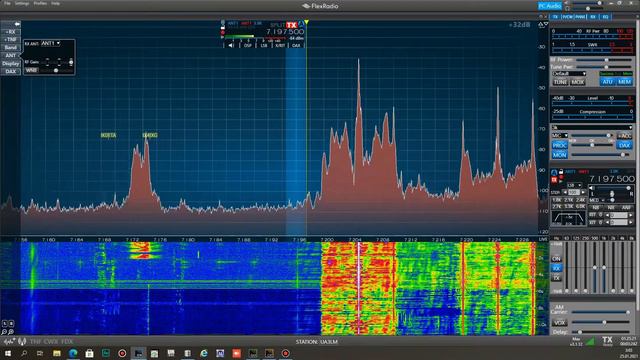Screen dimensions: 640x360
Task: Toggle the WNB button
Action: 31,70
